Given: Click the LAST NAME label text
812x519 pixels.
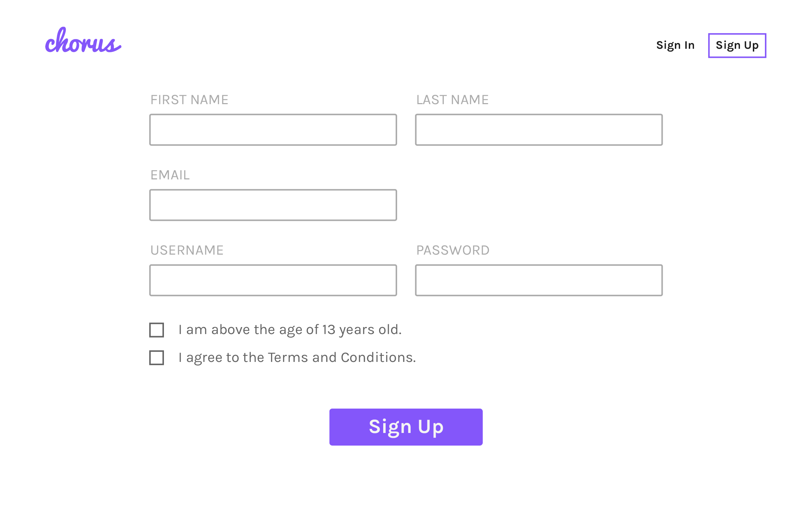Looking at the screenshot, I should tap(452, 100).
